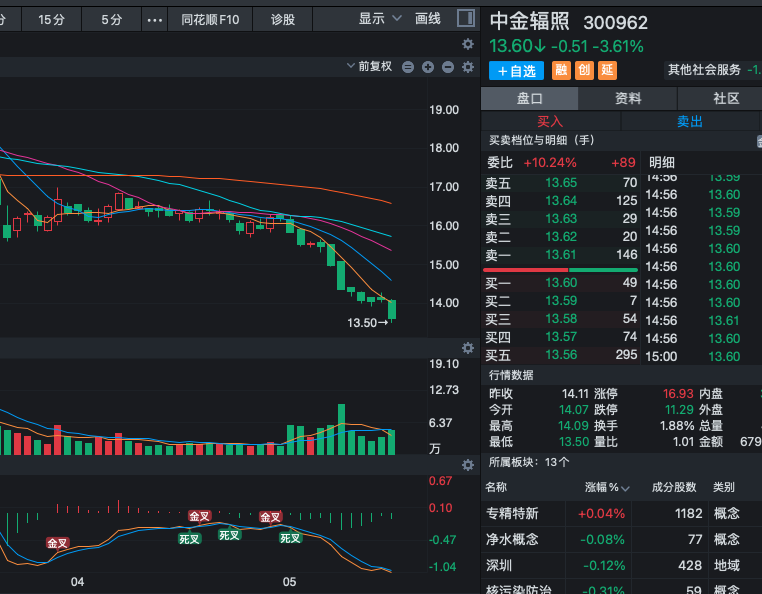Click the first 金叉 marker on MACD

(57, 543)
